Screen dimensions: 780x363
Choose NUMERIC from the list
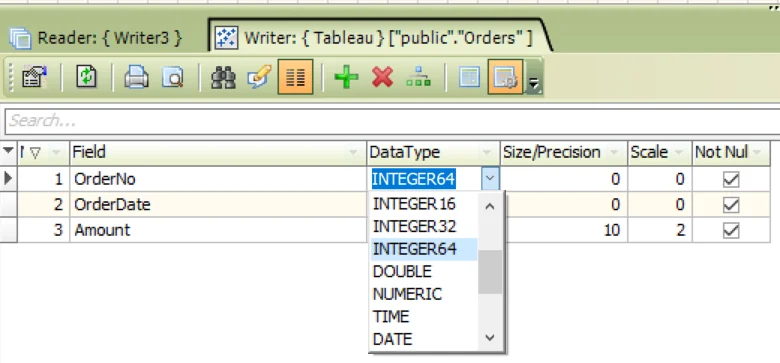pyautogui.click(x=423, y=294)
